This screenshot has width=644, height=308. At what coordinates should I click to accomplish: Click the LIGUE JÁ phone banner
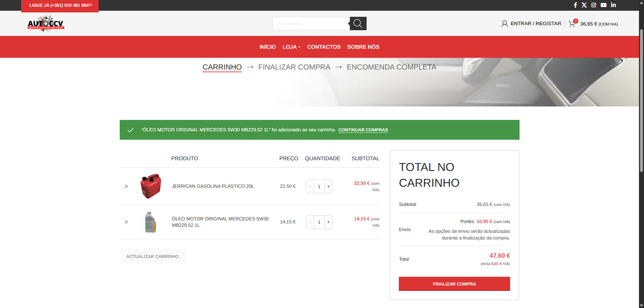(60, 5)
